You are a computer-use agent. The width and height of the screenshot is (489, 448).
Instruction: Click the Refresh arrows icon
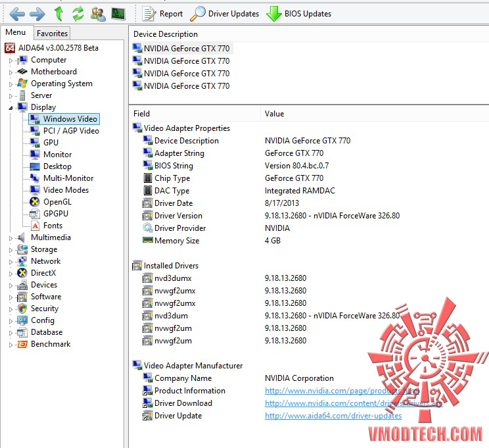[x=78, y=14]
